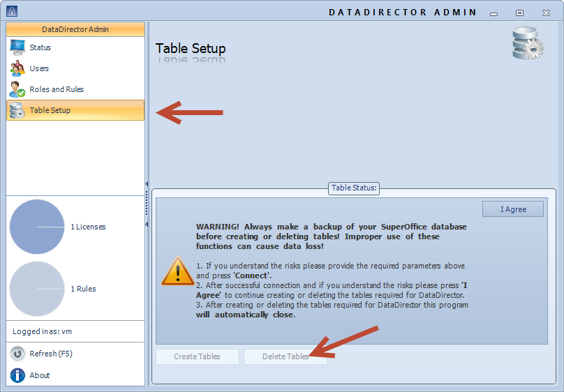Click the Roles and Rules person icon
Screen dimensions: 564x392
(x=17, y=89)
